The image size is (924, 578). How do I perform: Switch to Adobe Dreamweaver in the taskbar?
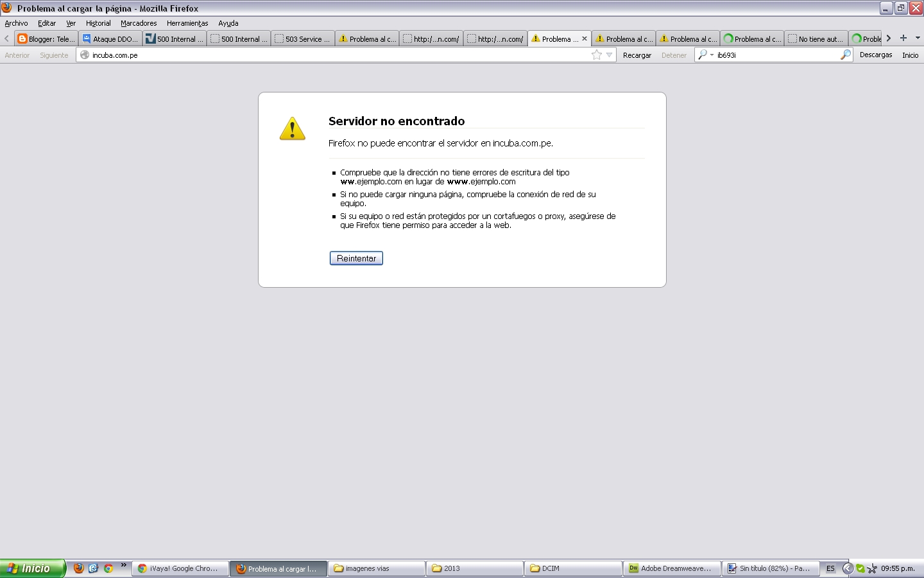click(x=671, y=568)
